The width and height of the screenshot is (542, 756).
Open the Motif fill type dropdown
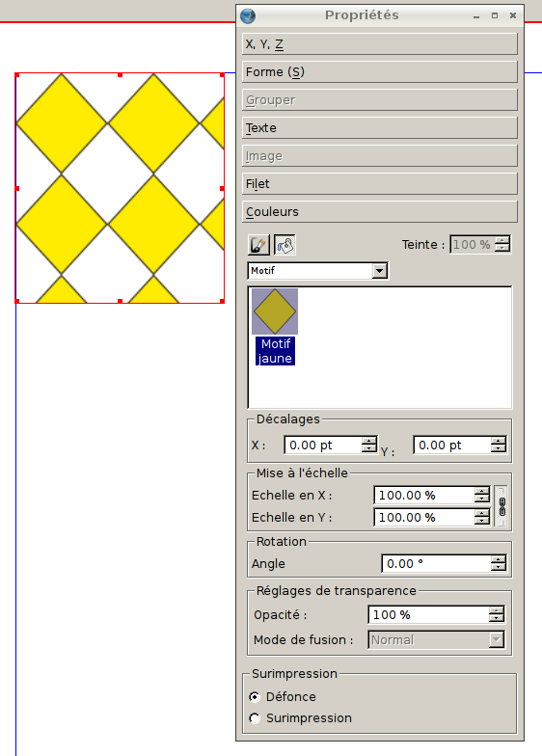point(318,271)
